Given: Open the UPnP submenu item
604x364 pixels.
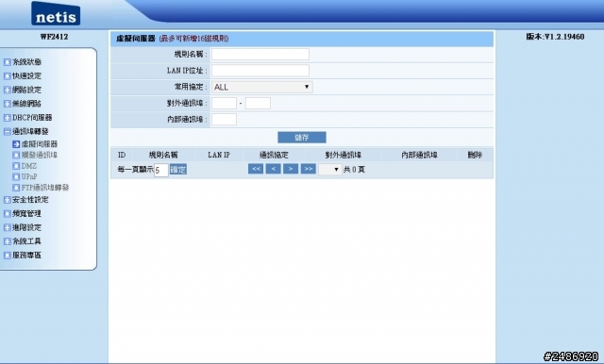Looking at the screenshot, I should pyautogui.click(x=29, y=176).
